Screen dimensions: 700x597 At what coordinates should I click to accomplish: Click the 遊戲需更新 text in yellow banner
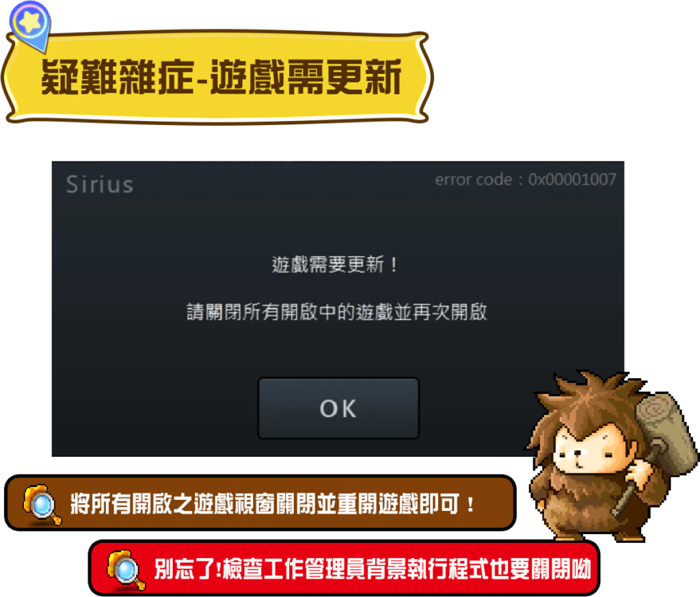[306, 77]
